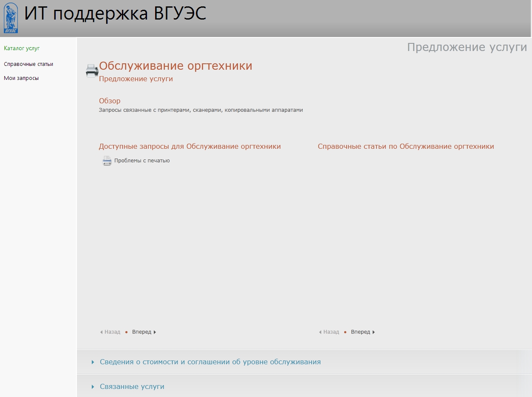Click the left arrow icon before Назад under reference articles
The image size is (532, 397).
320,332
